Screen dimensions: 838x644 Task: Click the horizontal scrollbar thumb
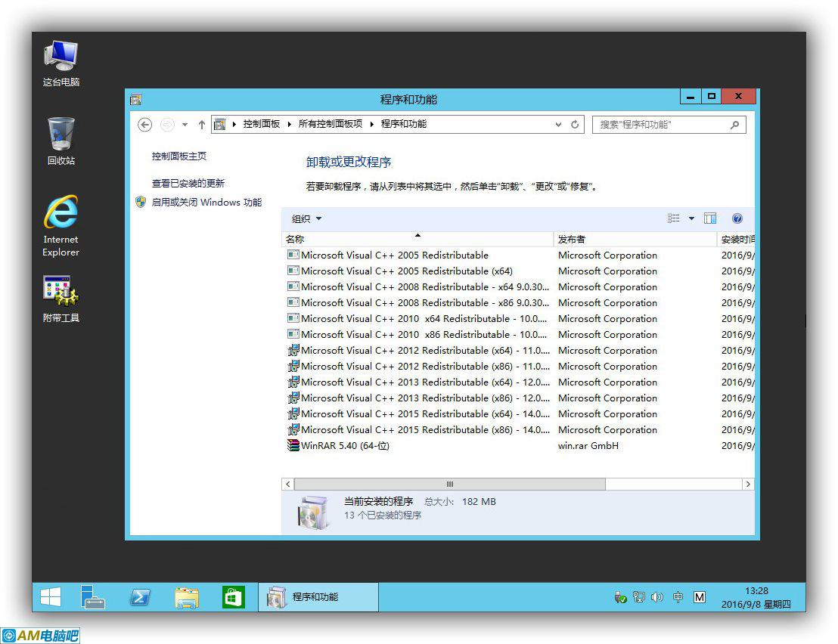[x=449, y=484]
